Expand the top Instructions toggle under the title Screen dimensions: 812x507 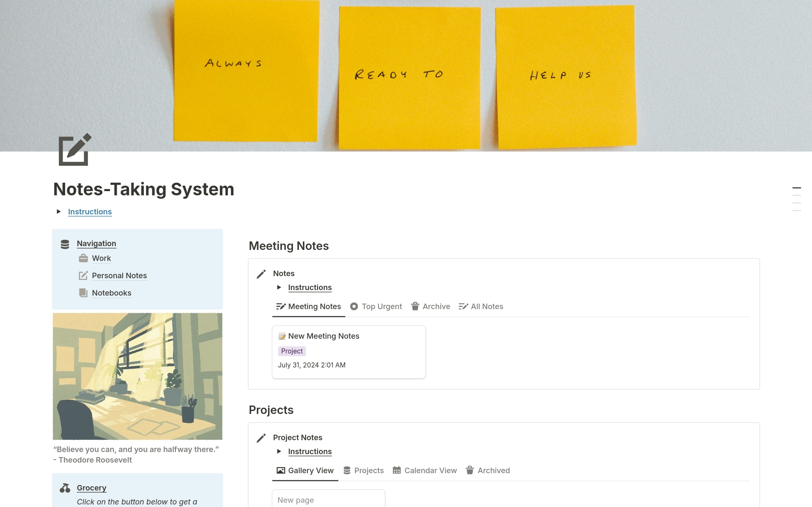point(59,211)
